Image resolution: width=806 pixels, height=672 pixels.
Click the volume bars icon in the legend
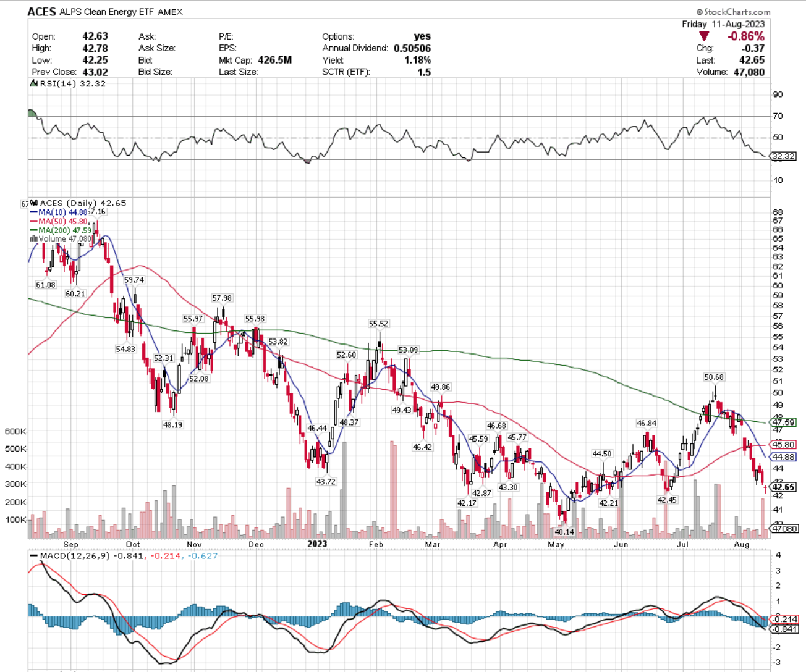click(x=34, y=238)
